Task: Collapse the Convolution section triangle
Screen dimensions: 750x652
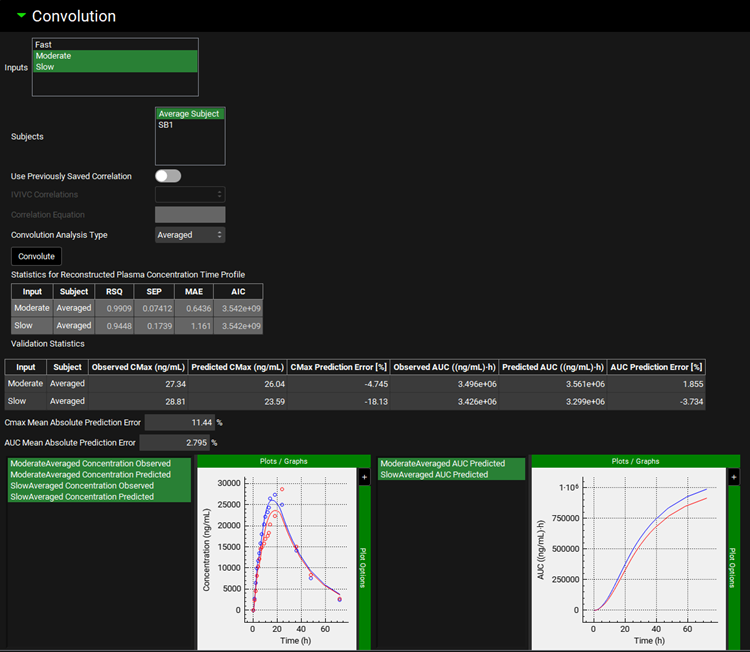Action: click(21, 16)
